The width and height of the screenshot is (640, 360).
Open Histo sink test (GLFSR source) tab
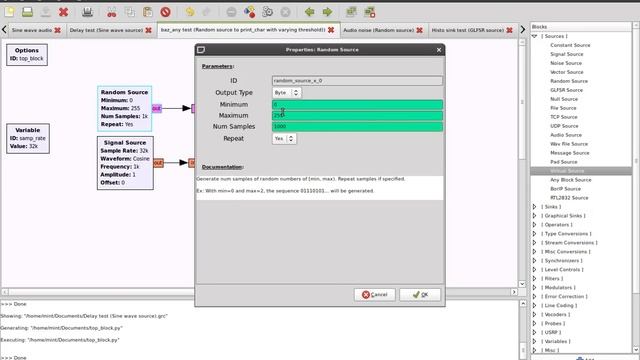(x=468, y=30)
